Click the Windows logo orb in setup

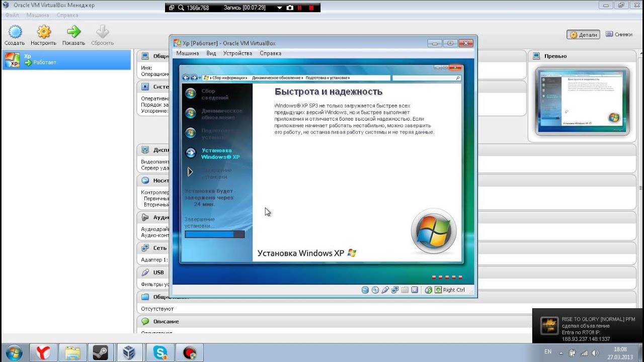(434, 232)
